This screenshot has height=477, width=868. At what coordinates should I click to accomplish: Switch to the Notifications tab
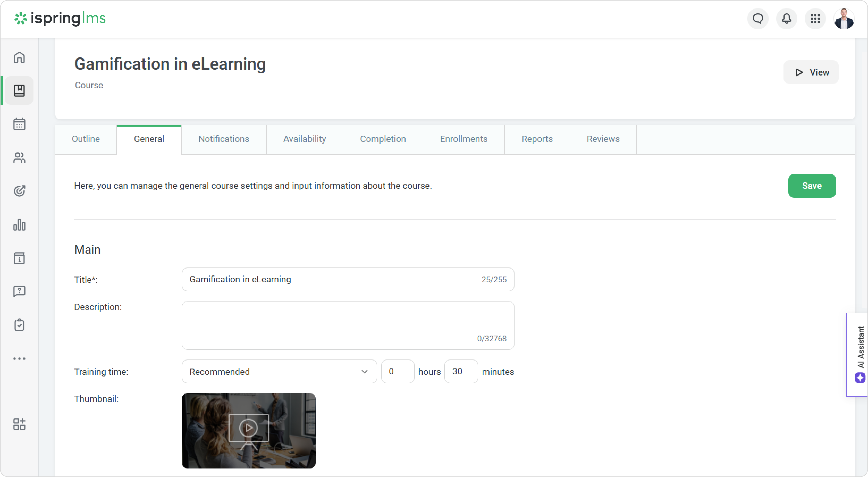[x=224, y=139]
